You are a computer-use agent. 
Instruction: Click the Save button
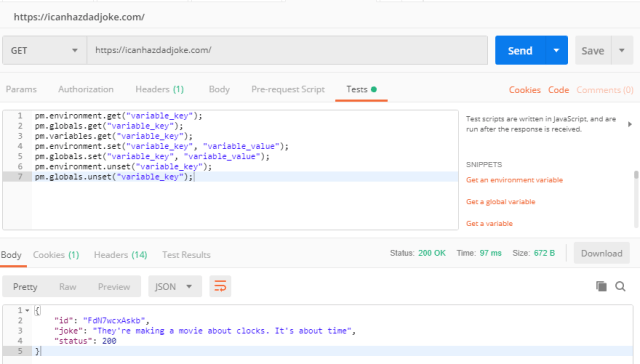point(593,50)
